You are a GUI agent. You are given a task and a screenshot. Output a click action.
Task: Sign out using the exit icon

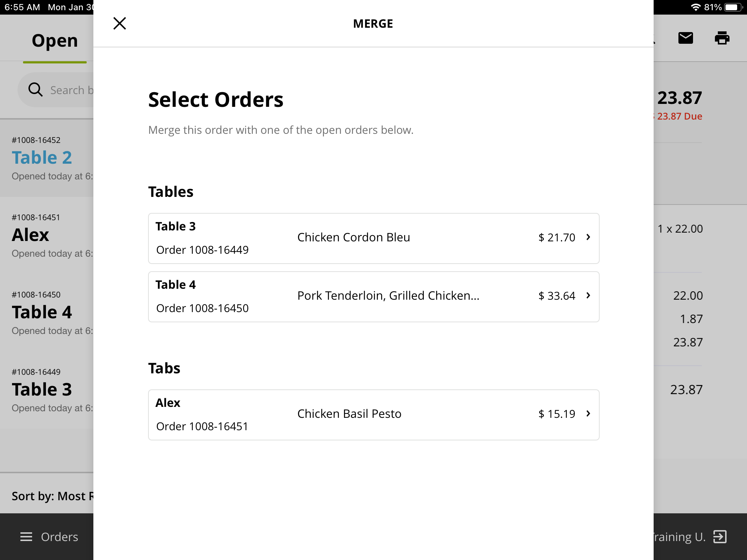719,537
